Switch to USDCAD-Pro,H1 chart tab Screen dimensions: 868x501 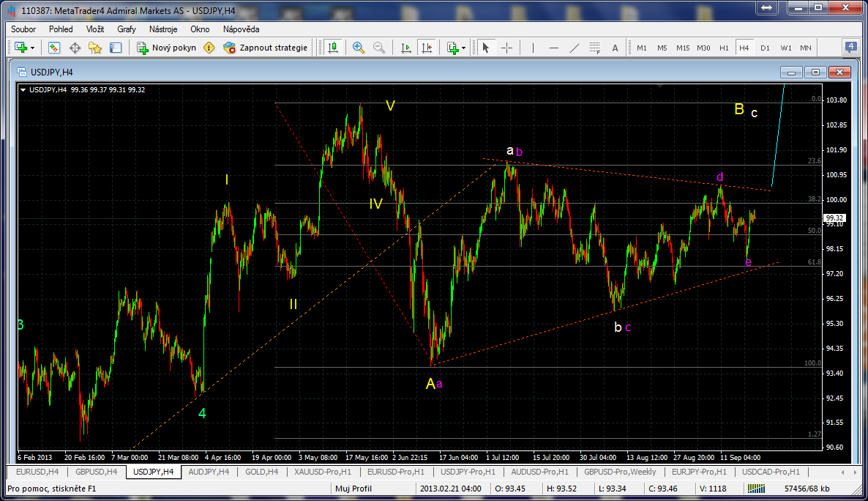pyautogui.click(x=771, y=472)
